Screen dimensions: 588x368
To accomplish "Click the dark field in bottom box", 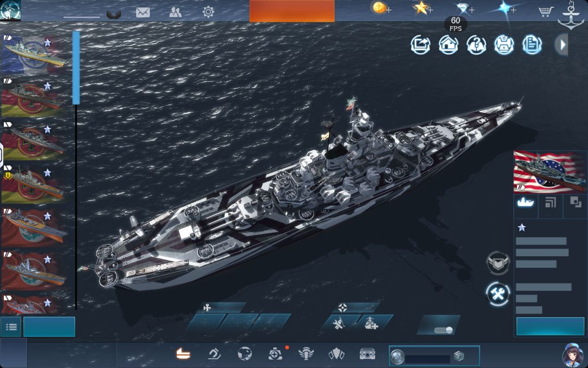I will tap(427, 359).
